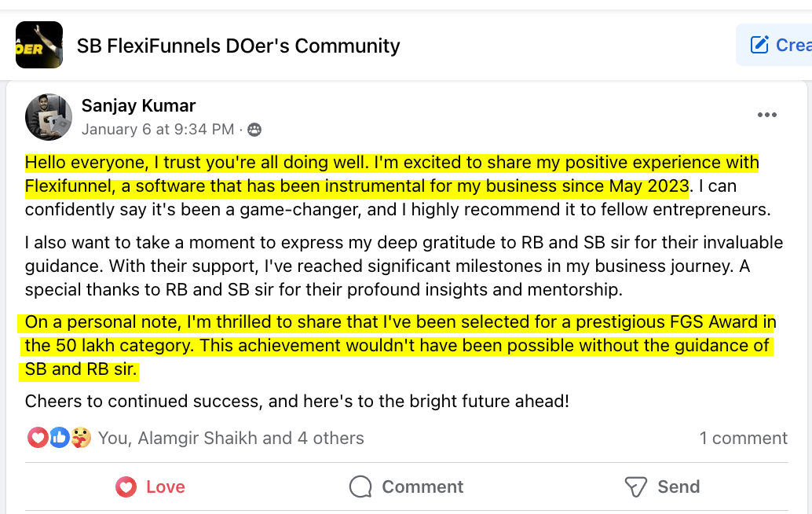
Task: Expand the 1 comment link
Action: (x=743, y=438)
